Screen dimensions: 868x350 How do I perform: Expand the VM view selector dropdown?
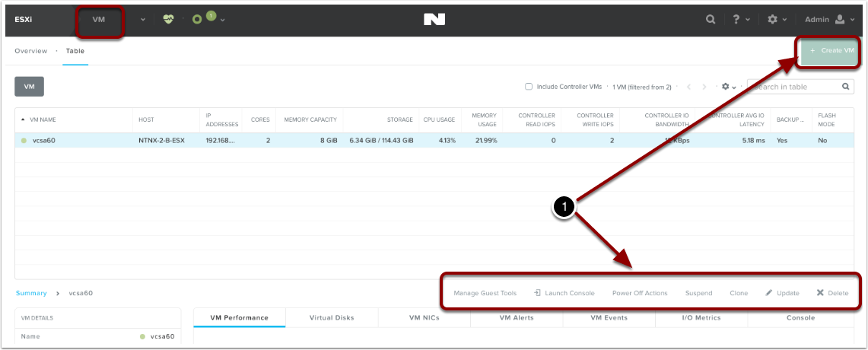tap(143, 19)
